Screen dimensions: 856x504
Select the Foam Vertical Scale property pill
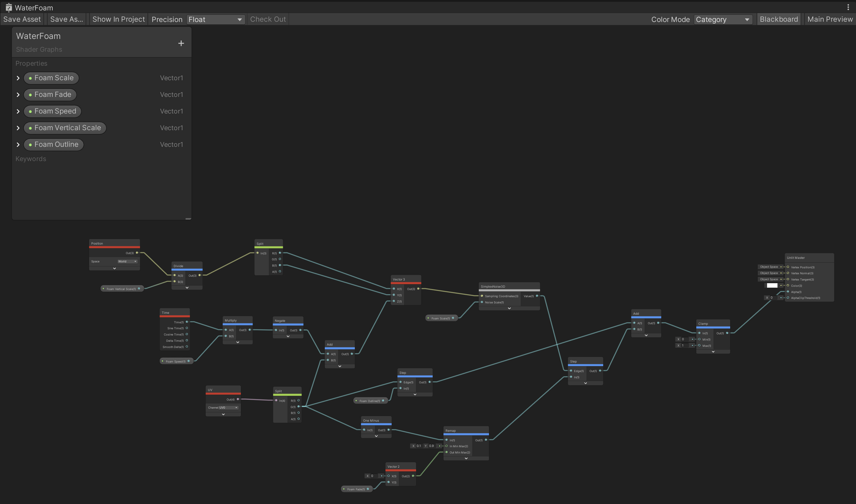pyautogui.click(x=65, y=128)
